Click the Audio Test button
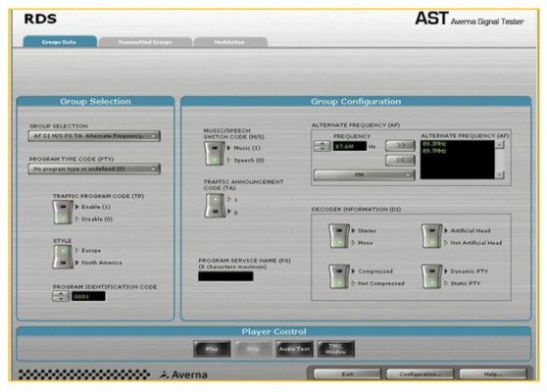Image resolution: width=547 pixels, height=392 pixels. coord(294,349)
